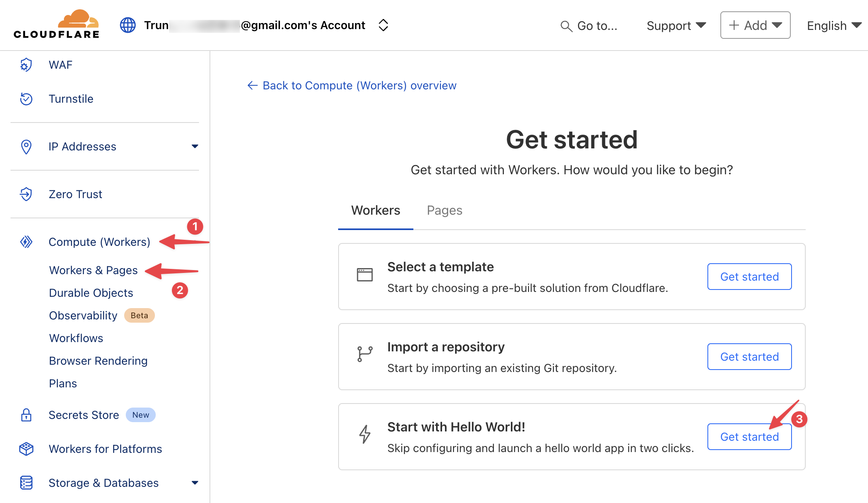868x503 pixels.
Task: Click the Start with Hello World! heading
Action: point(456,427)
